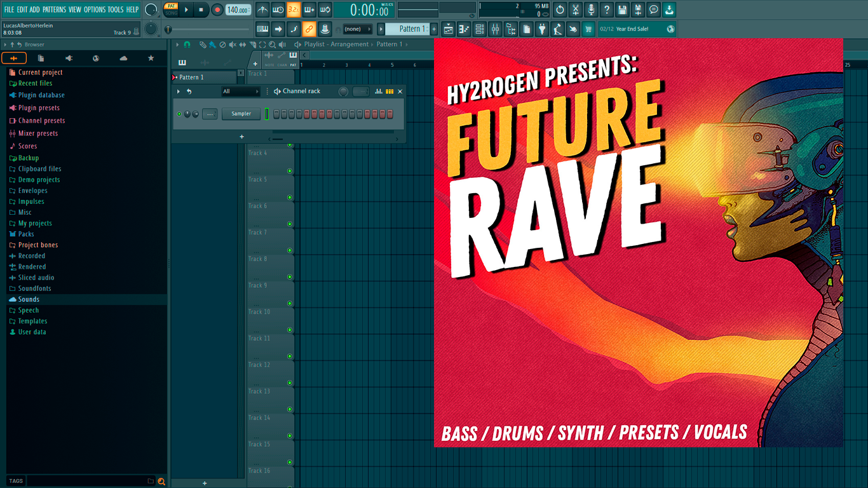Add a new channel with plus button

pos(241,137)
